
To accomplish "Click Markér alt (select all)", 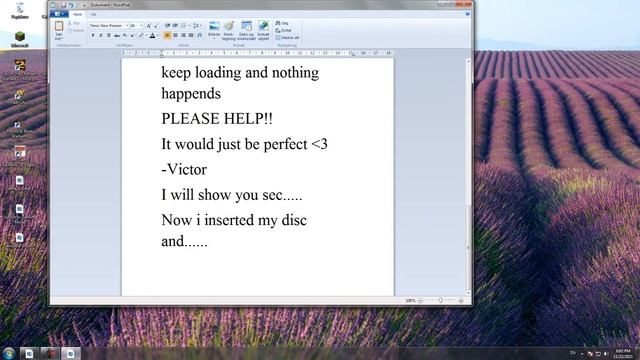I will point(288,38).
